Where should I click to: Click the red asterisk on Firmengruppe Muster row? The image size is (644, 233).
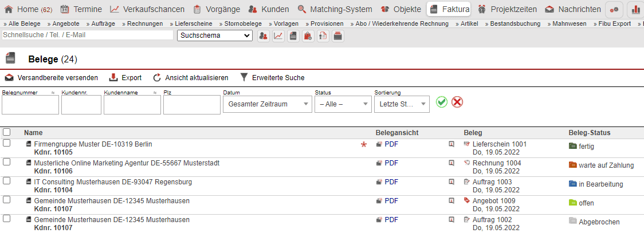pyautogui.click(x=363, y=145)
